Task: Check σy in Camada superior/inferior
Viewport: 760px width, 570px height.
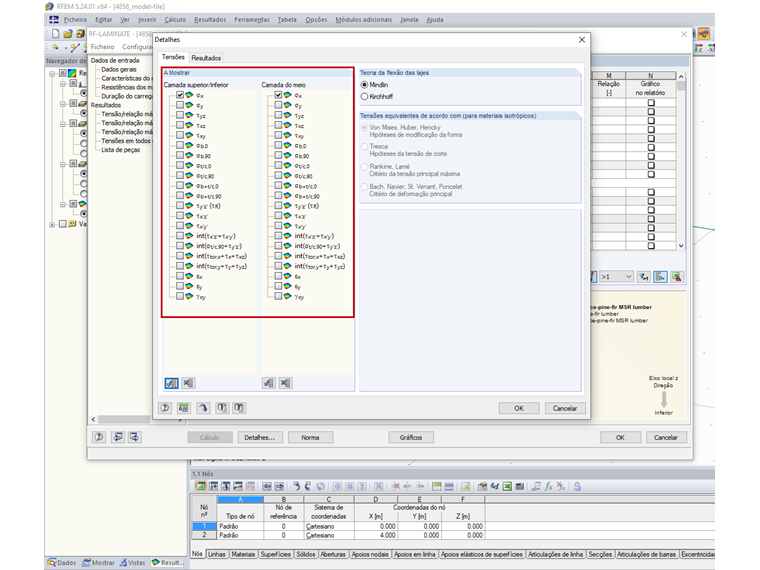Action: click(x=180, y=105)
